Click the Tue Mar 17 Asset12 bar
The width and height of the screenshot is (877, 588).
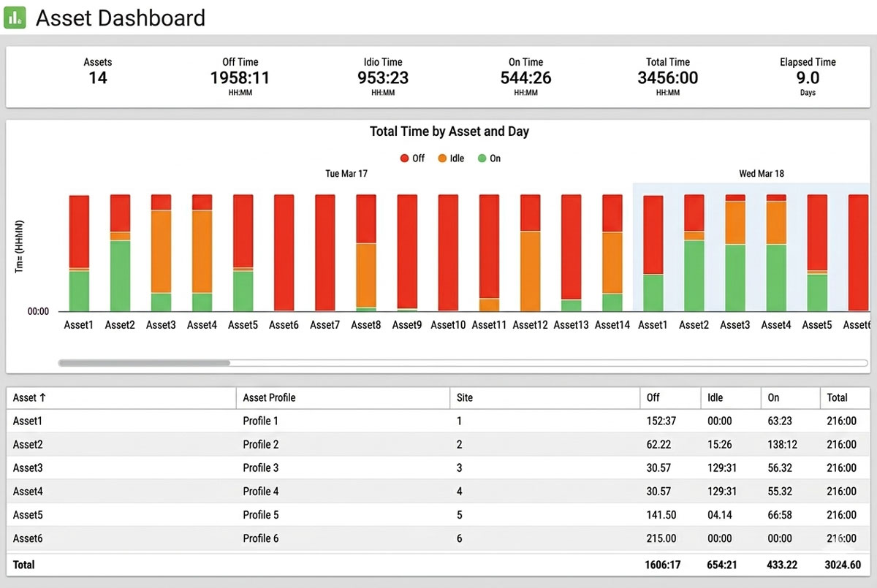[531, 252]
